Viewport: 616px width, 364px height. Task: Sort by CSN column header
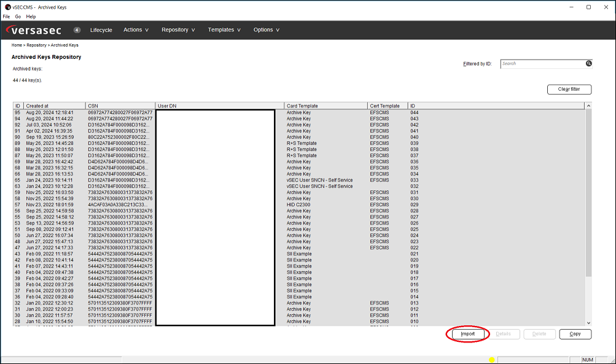tap(120, 106)
